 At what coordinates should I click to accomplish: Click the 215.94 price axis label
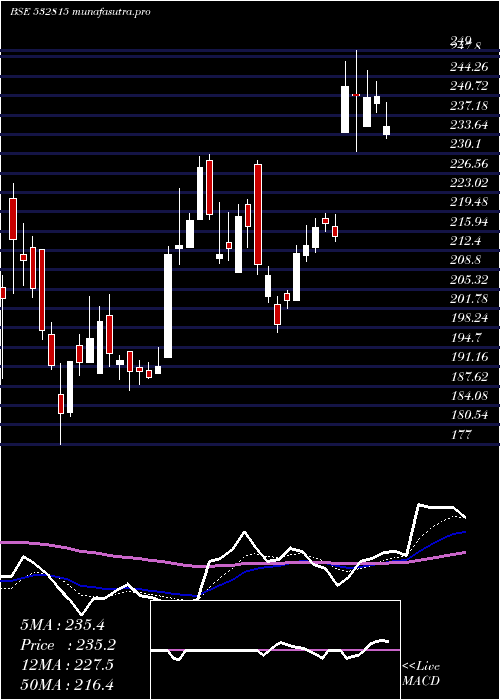[470, 222]
